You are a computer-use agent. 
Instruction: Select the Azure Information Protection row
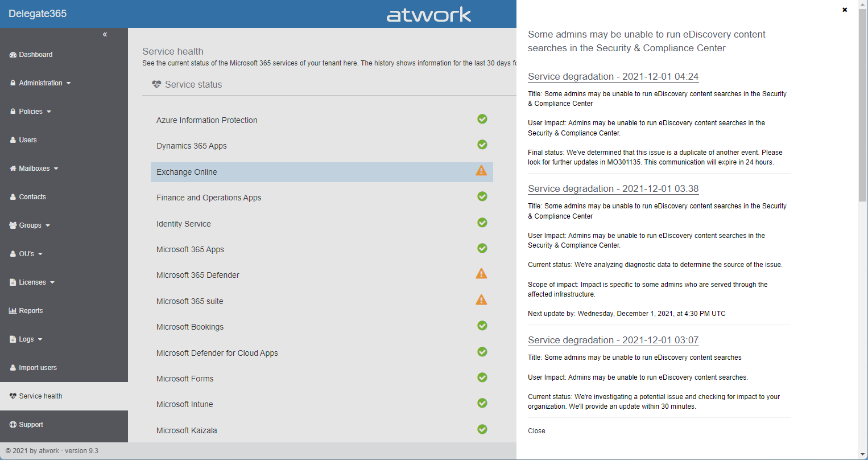(x=322, y=120)
